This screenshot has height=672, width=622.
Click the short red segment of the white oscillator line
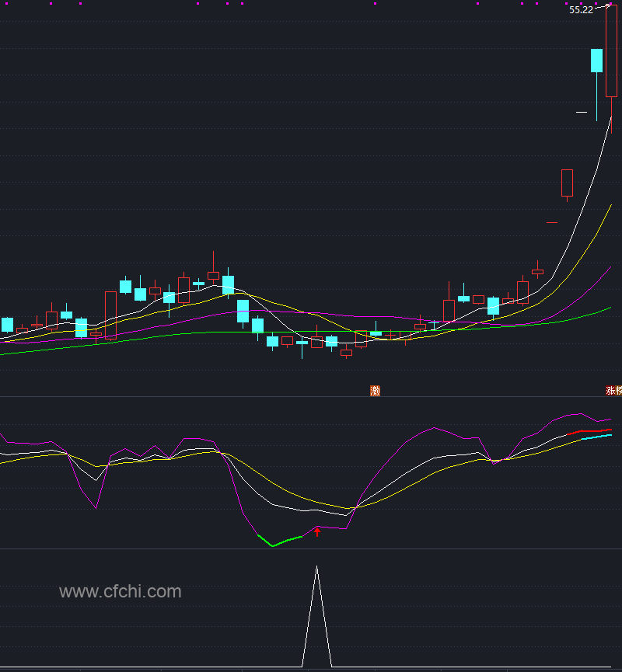pos(589,432)
